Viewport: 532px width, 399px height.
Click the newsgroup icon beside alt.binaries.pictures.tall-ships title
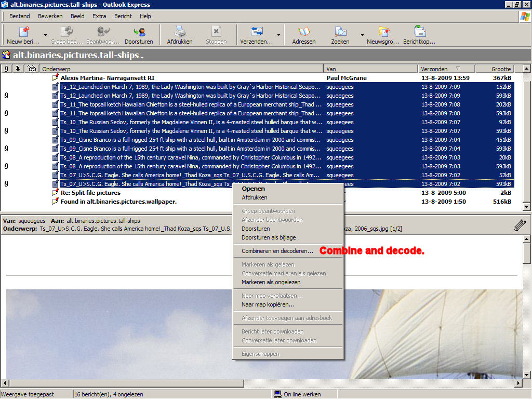pyautogui.click(x=6, y=55)
